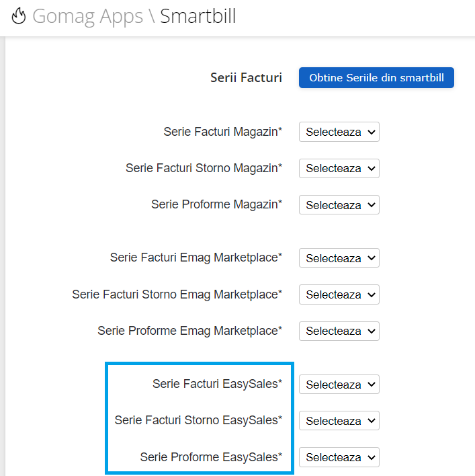This screenshot has width=475, height=476.
Task: Open Serie Facturi Emag Marketplace dropdown
Action: (x=339, y=258)
